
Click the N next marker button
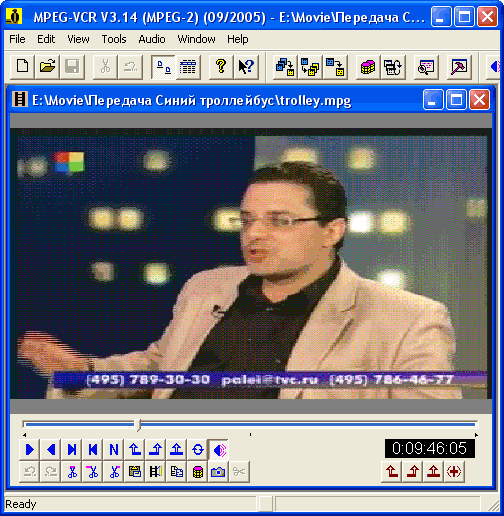(114, 450)
